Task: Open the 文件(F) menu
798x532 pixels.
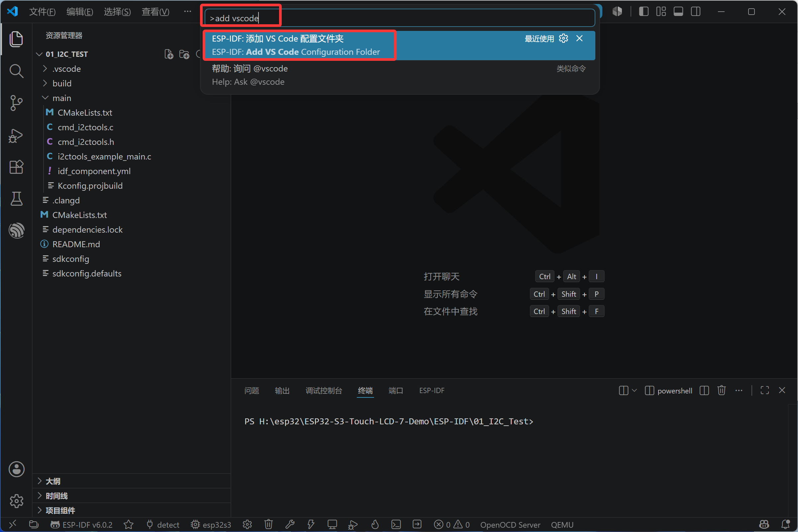Action: 42,12
